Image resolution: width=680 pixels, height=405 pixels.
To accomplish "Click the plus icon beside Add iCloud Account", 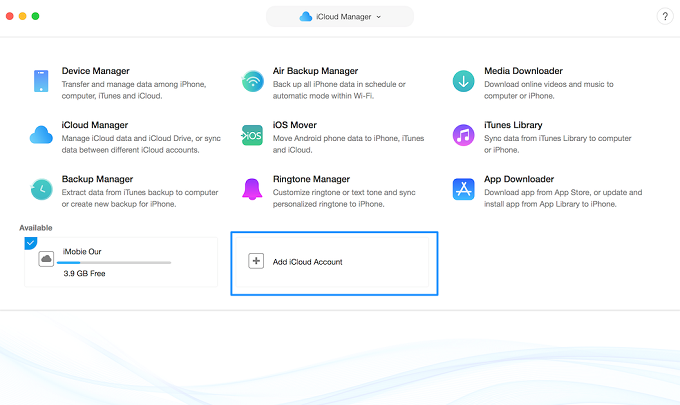I will pos(256,261).
